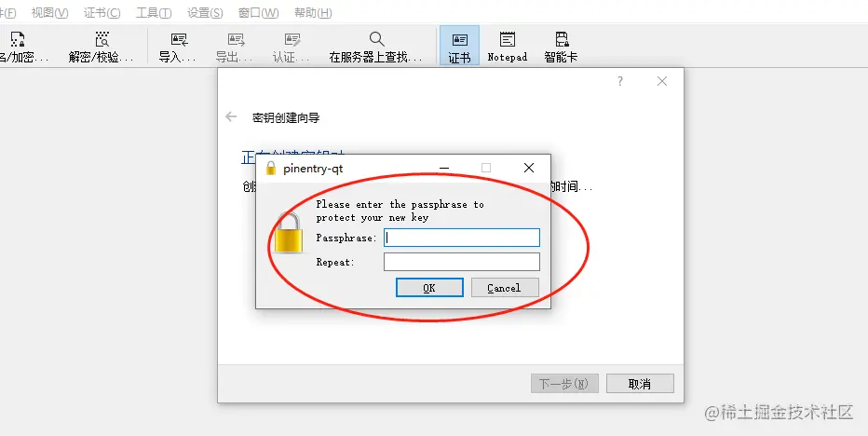
Task: Focus the Repeat passphrase field
Action: (x=462, y=262)
